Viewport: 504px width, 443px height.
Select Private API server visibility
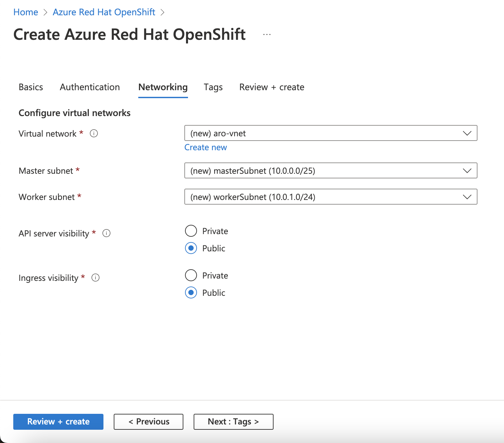click(191, 231)
